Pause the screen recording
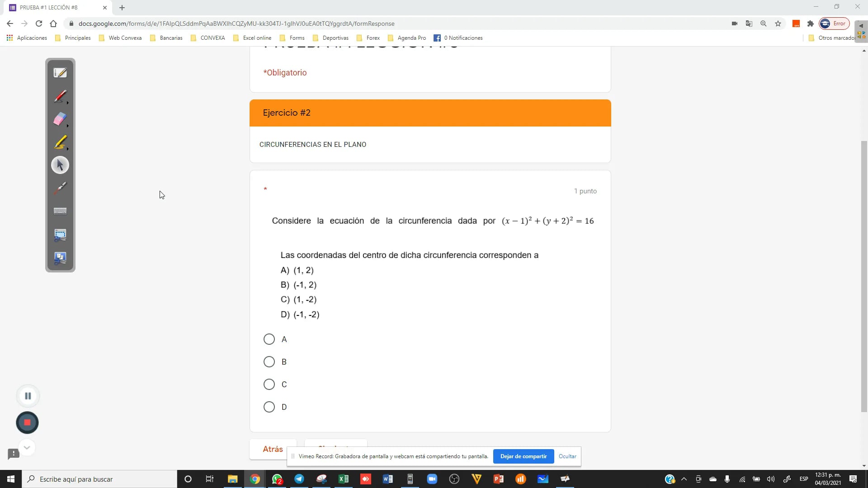Image resolution: width=868 pixels, height=488 pixels. click(28, 396)
